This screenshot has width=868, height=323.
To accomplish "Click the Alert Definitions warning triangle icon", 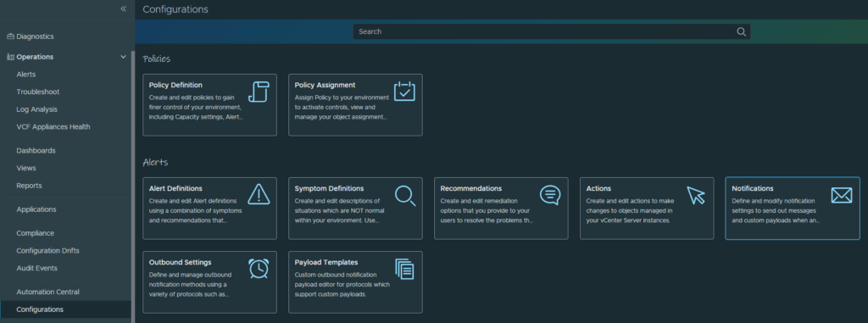I will click(x=259, y=194).
